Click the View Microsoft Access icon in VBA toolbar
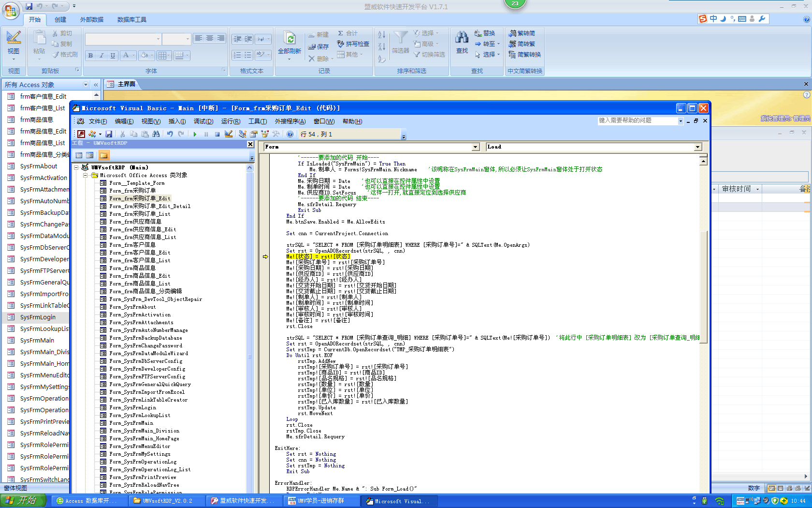The image size is (812, 508). point(81,134)
